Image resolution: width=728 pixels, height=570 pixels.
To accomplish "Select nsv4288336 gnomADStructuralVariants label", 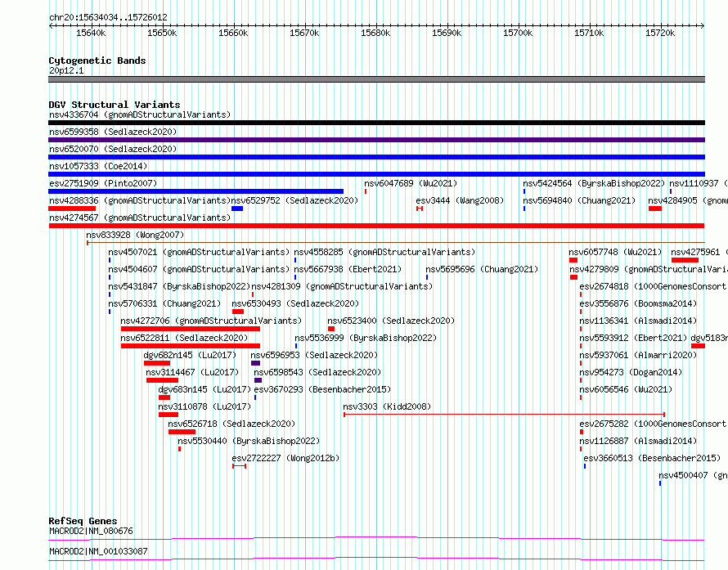I will tap(140, 200).
